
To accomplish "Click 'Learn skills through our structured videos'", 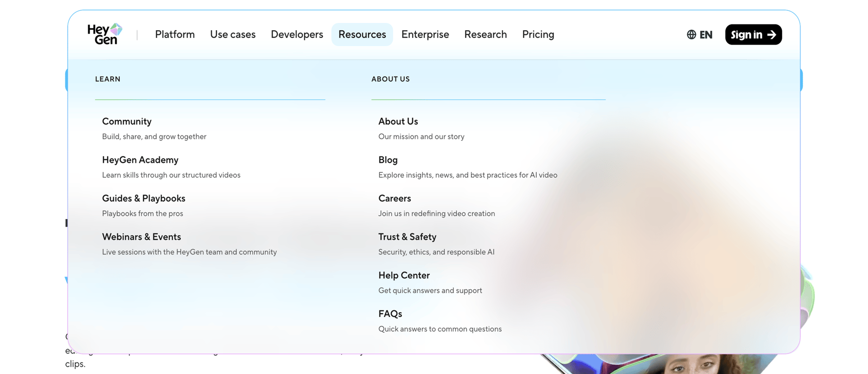I will (171, 175).
